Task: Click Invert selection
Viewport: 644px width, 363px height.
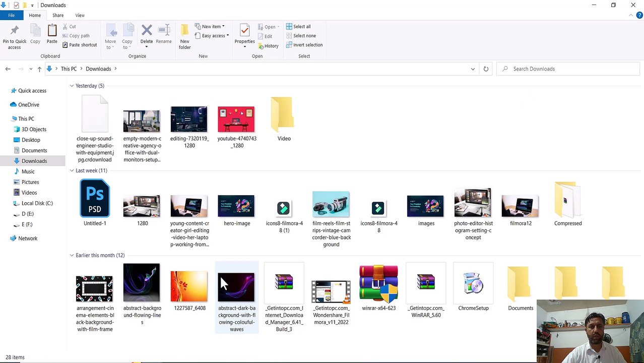Action: pos(304,45)
